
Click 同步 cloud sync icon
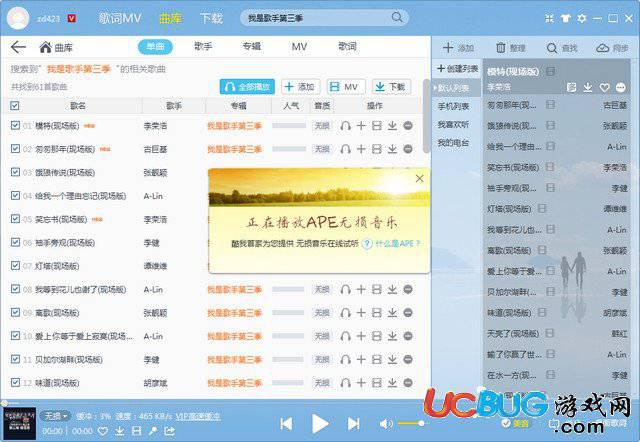click(x=602, y=48)
